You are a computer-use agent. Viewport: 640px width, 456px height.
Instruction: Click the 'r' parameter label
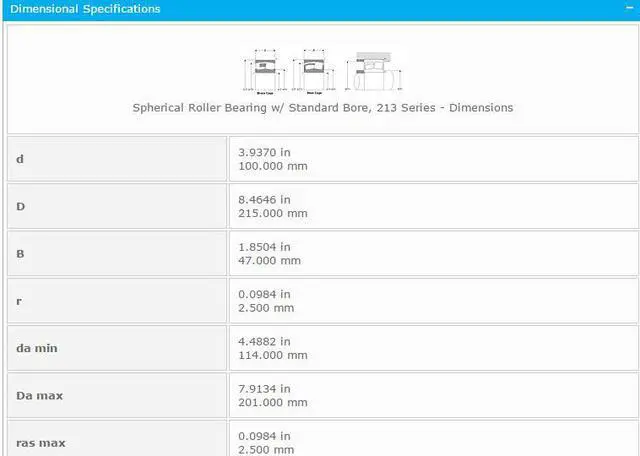[x=19, y=301]
